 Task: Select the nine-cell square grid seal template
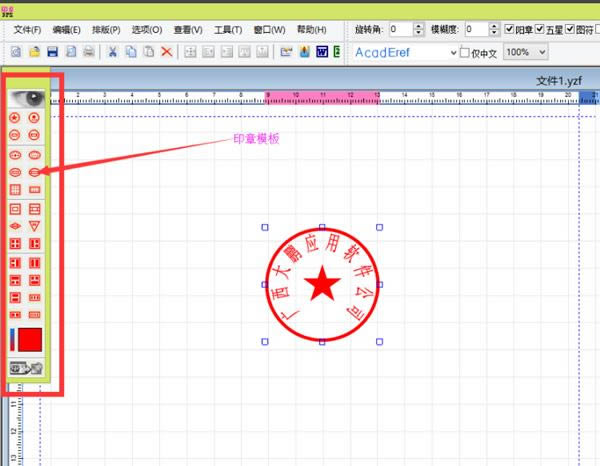(x=15, y=190)
